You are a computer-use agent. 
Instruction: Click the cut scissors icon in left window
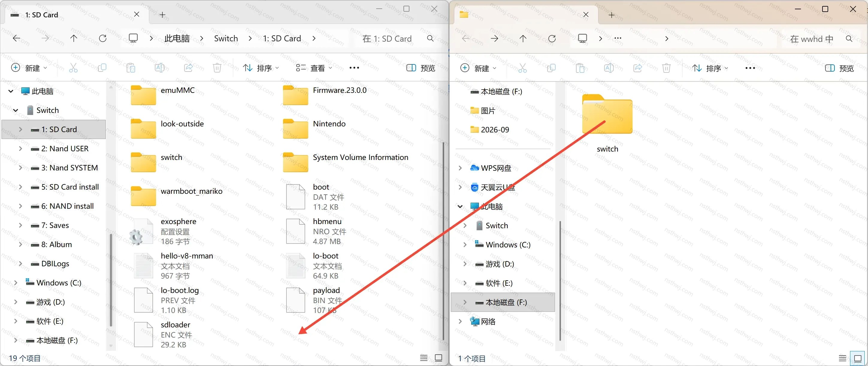click(x=73, y=68)
